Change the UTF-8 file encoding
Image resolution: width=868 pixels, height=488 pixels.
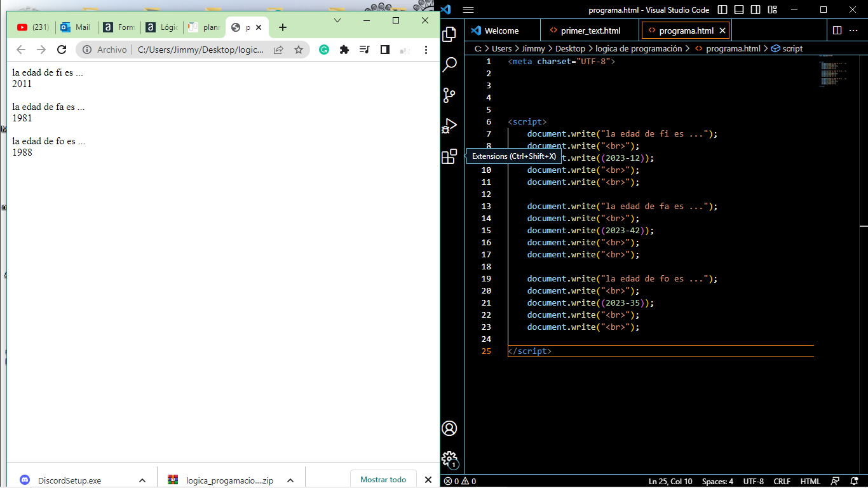[754, 482]
